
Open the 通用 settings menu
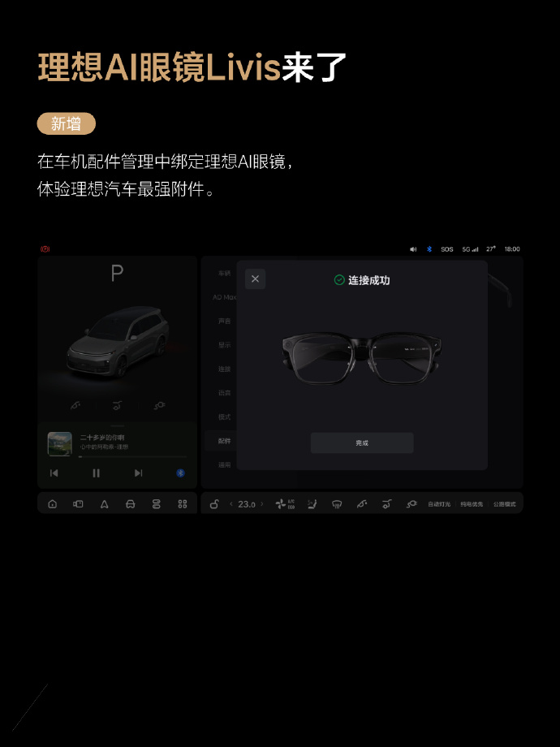(x=224, y=464)
